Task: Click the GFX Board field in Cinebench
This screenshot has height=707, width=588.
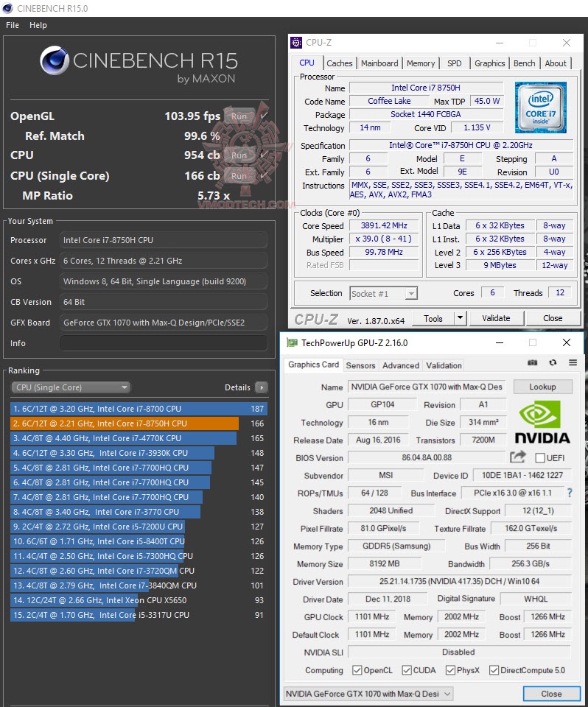Action: coord(164,323)
